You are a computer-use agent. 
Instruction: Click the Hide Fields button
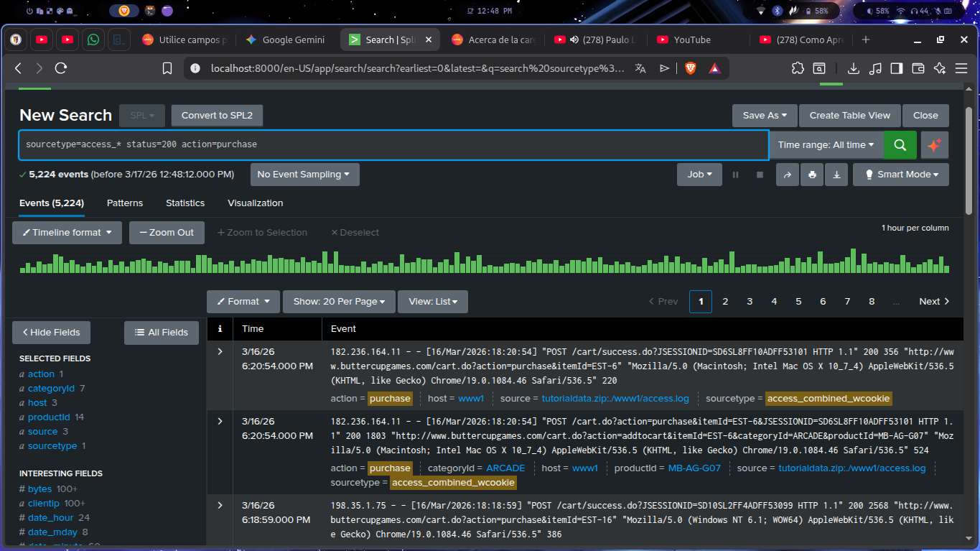pos(51,333)
